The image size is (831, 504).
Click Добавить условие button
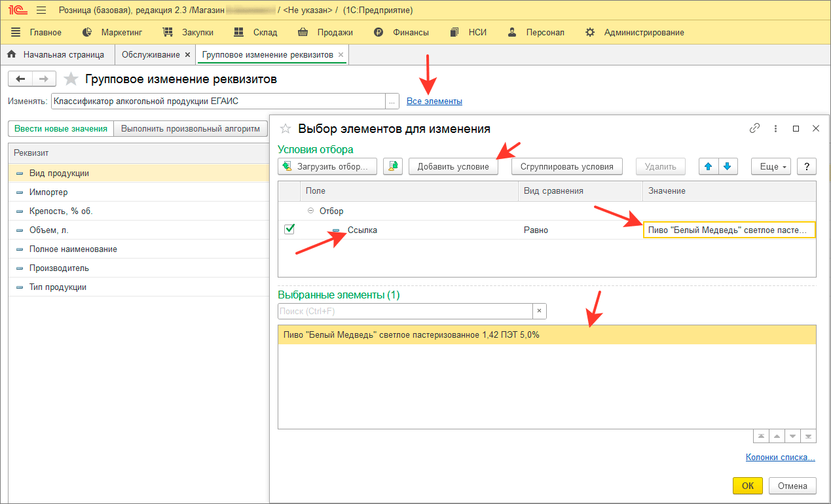coord(453,166)
